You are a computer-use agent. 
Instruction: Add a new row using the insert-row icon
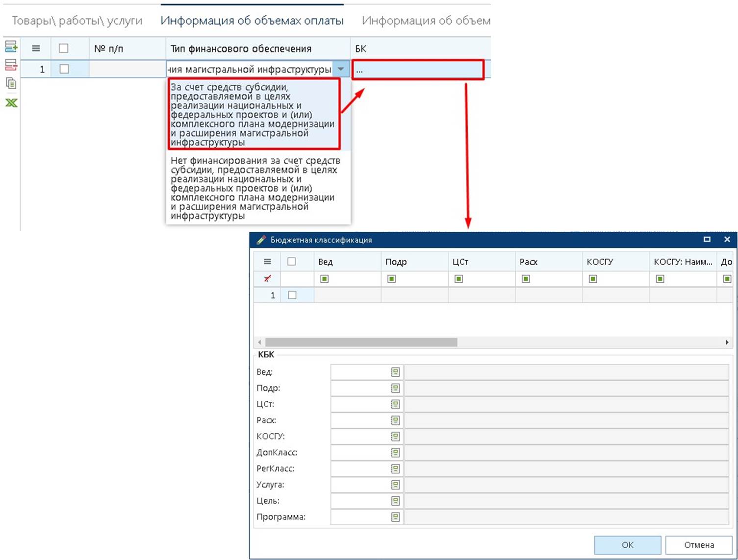pos(11,47)
